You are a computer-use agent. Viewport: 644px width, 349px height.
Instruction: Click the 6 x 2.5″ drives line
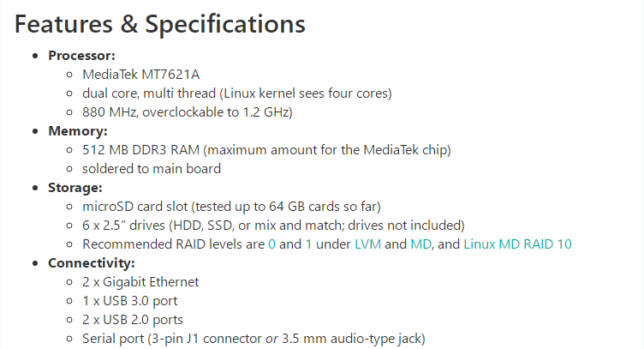pyautogui.click(x=273, y=226)
